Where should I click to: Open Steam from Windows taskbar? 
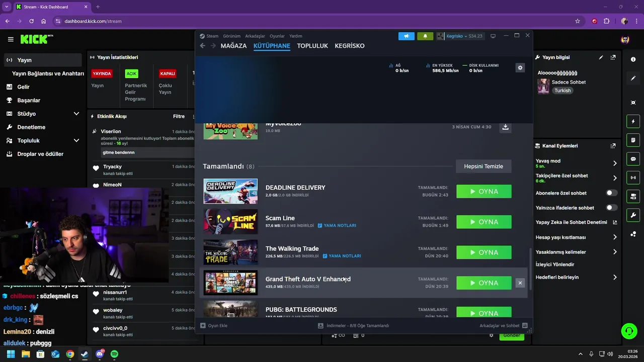pos(85,354)
